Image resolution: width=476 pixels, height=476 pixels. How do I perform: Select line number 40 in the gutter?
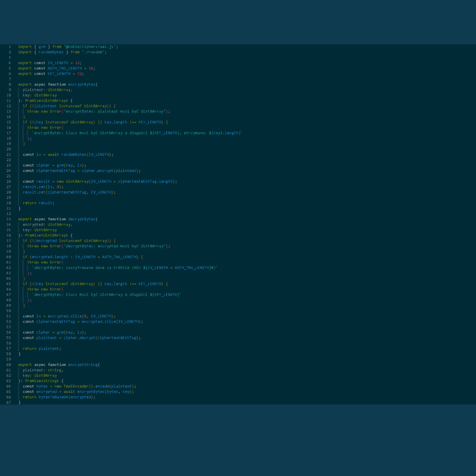[x=9, y=257]
